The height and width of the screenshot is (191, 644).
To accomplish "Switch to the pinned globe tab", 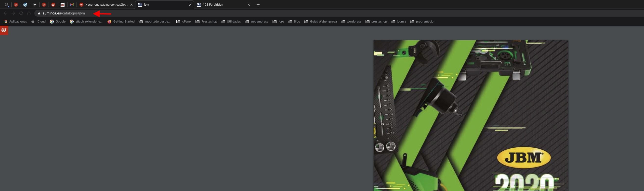I will click(7, 4).
